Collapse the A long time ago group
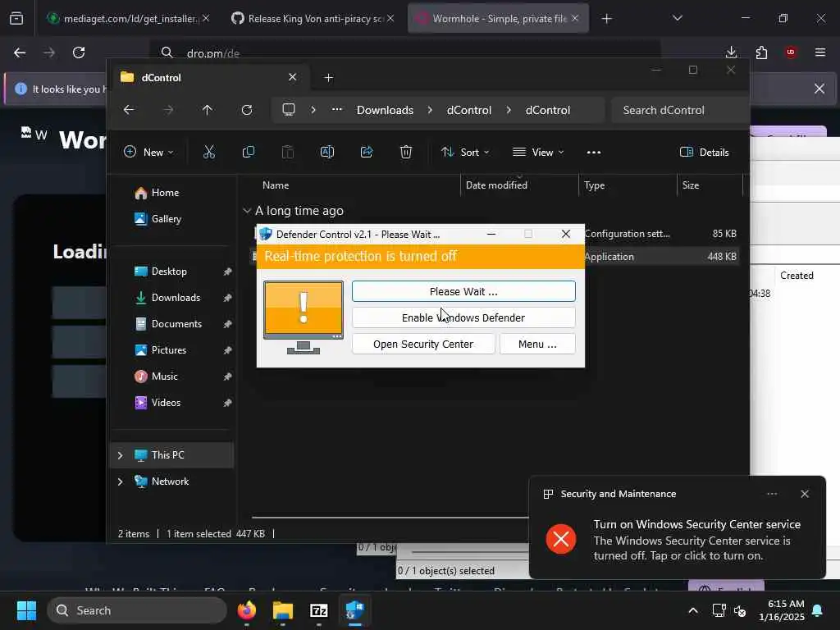840x630 pixels. (247, 211)
